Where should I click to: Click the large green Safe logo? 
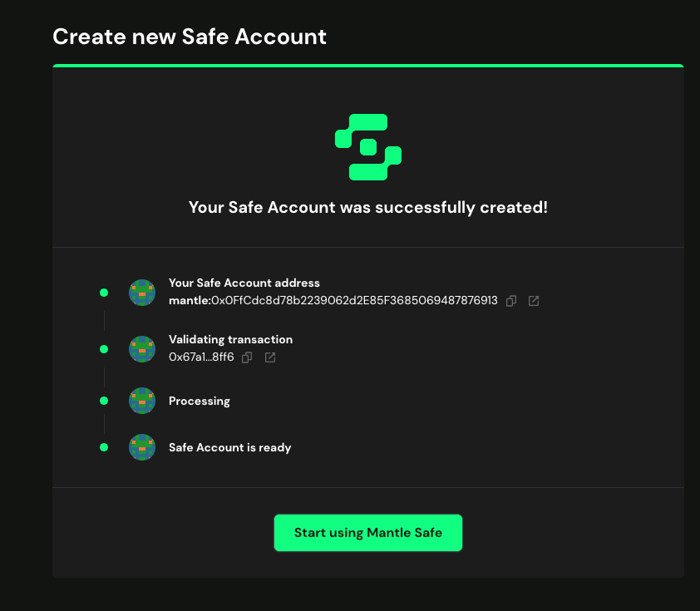[x=368, y=147]
